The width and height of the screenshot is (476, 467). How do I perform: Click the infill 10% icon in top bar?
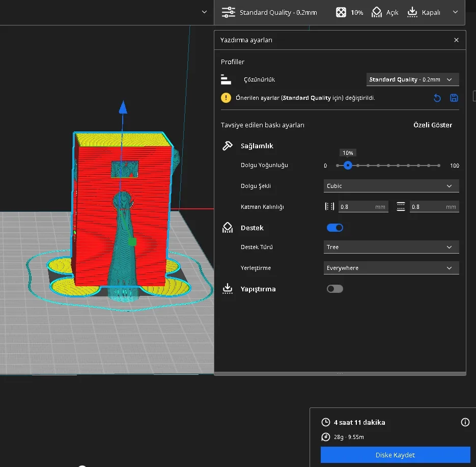(341, 12)
